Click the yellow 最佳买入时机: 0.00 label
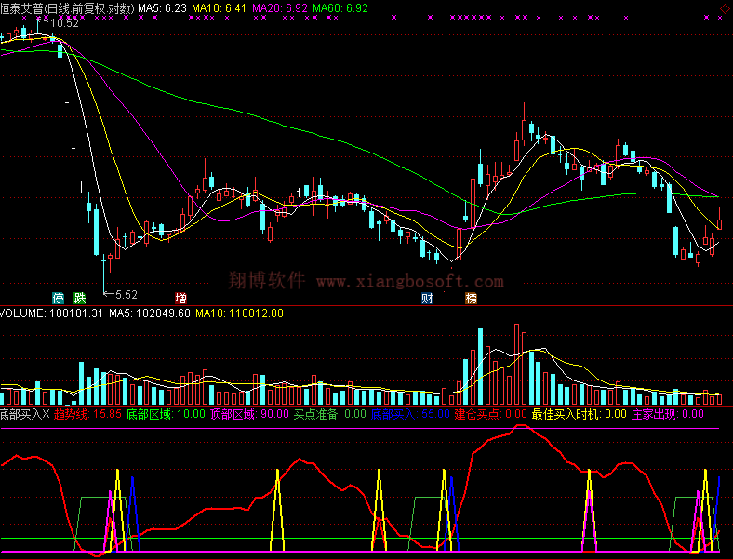Screen dimensions: 733x560 pyautogui.click(x=580, y=414)
